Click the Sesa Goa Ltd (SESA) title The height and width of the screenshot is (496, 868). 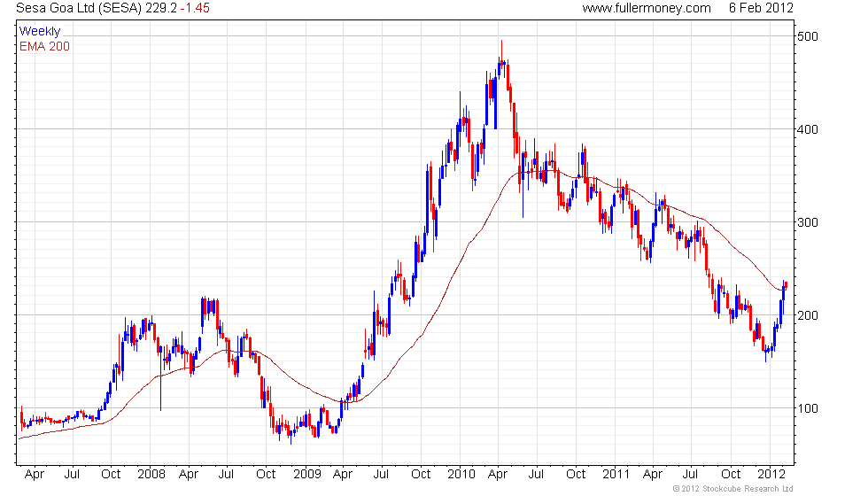pos(79,8)
